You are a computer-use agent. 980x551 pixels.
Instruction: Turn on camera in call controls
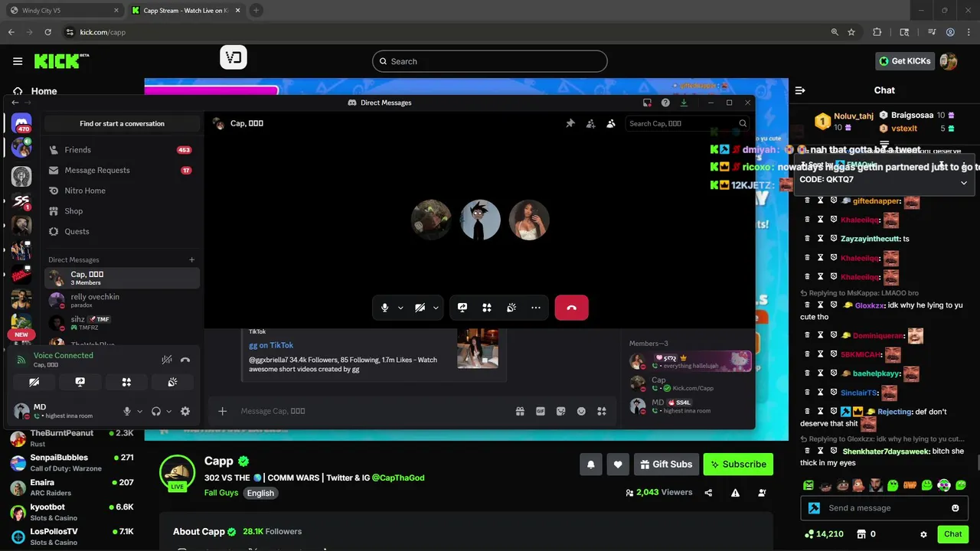[420, 308]
